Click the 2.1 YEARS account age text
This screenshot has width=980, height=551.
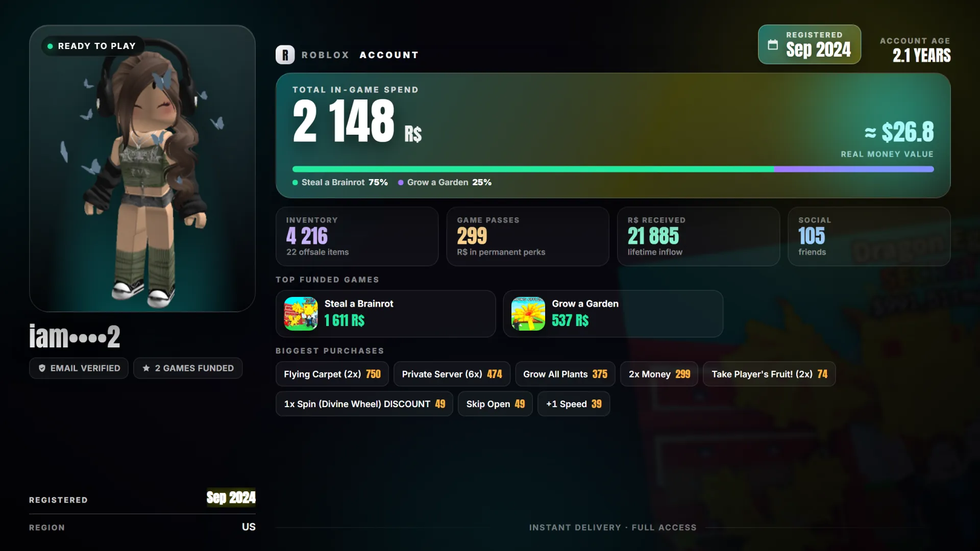[x=922, y=55]
